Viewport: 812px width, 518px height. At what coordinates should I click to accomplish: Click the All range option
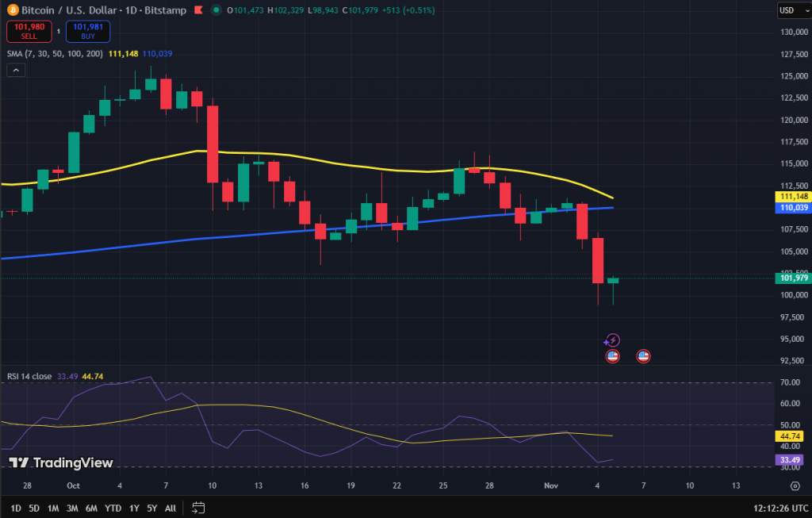(170, 507)
